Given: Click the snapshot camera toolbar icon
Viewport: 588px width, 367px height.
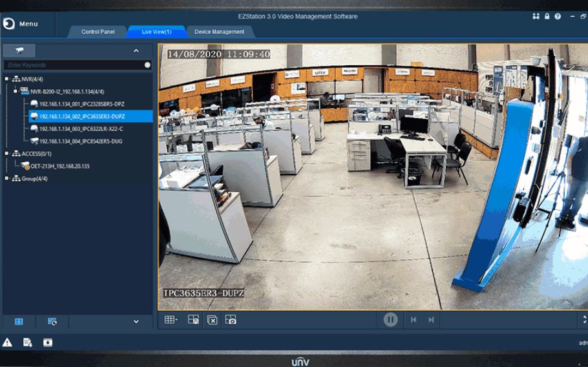Looking at the screenshot, I should click(231, 319).
